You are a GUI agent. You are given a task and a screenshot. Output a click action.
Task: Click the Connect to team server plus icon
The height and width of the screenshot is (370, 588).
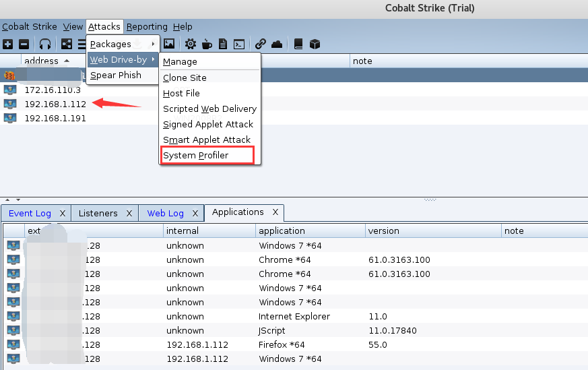coord(8,44)
